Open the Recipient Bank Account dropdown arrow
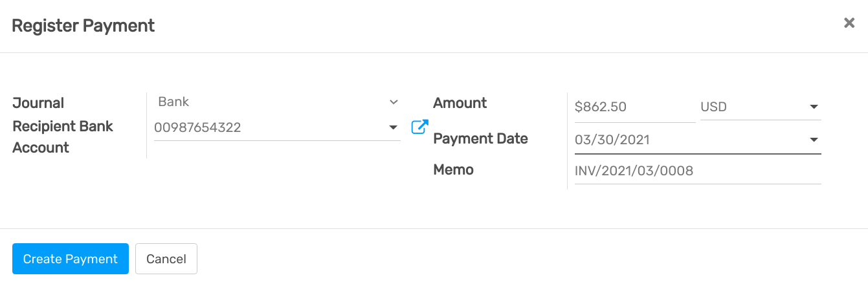The image size is (868, 293). (393, 127)
